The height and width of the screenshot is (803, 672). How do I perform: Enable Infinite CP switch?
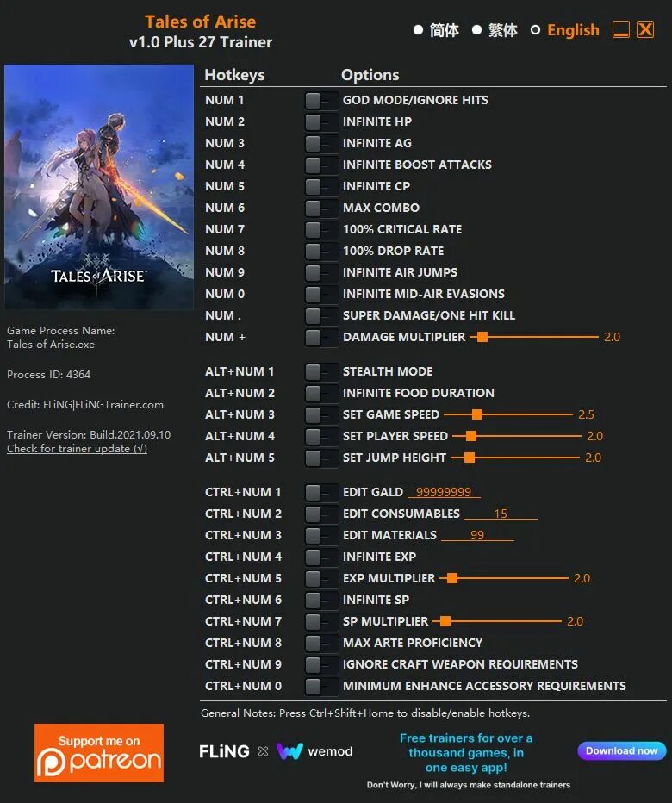(321, 186)
